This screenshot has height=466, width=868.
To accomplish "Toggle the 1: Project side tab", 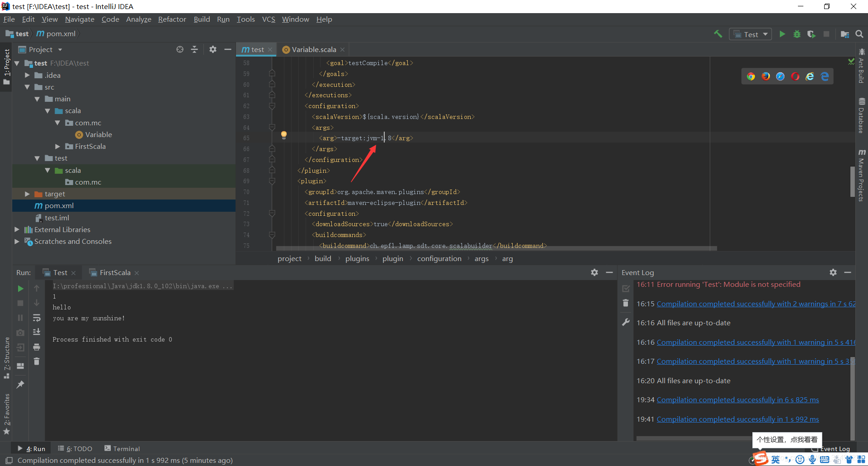I will [x=6, y=67].
